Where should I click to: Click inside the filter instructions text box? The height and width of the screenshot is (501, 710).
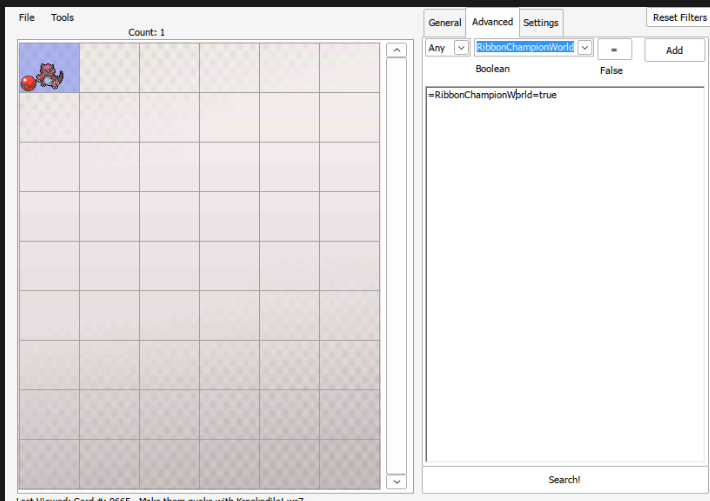click(x=565, y=275)
